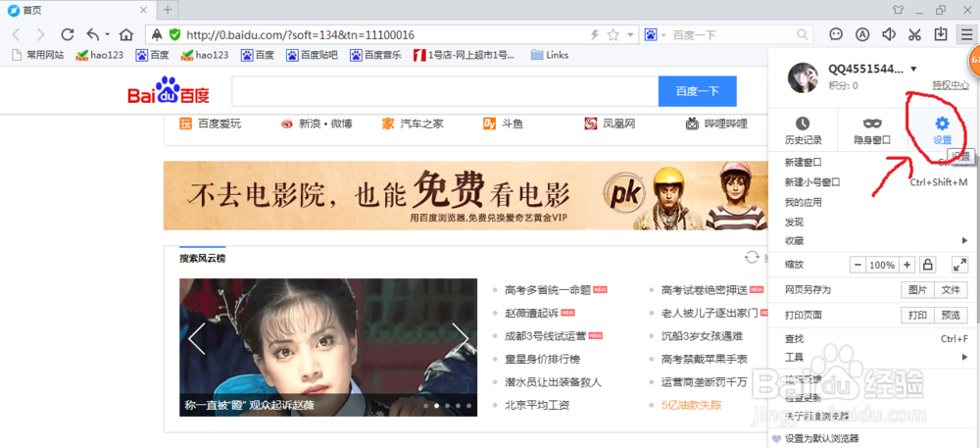Lock zoom level with padlock icon
Image resolution: width=980 pixels, height=448 pixels.
(927, 265)
